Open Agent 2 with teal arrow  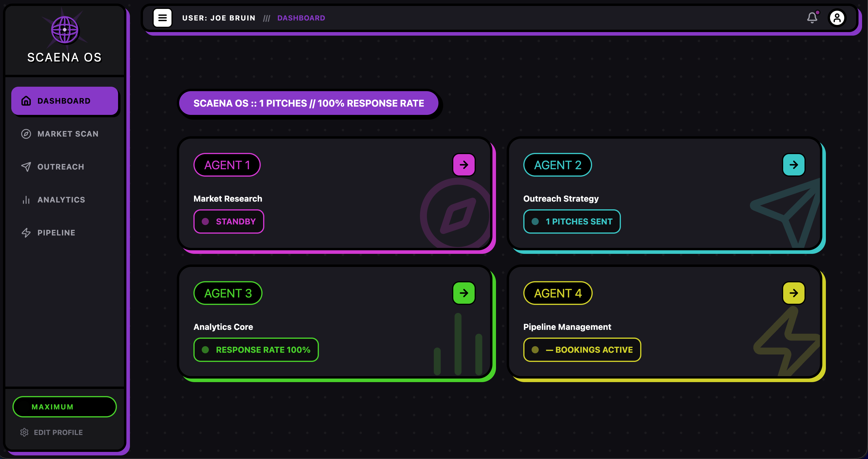tap(794, 165)
